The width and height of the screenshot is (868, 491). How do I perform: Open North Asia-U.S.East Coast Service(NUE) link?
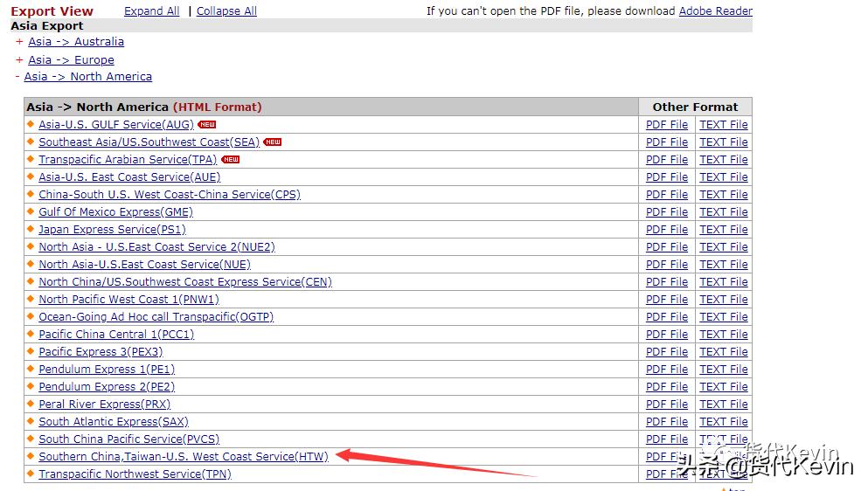click(x=144, y=265)
